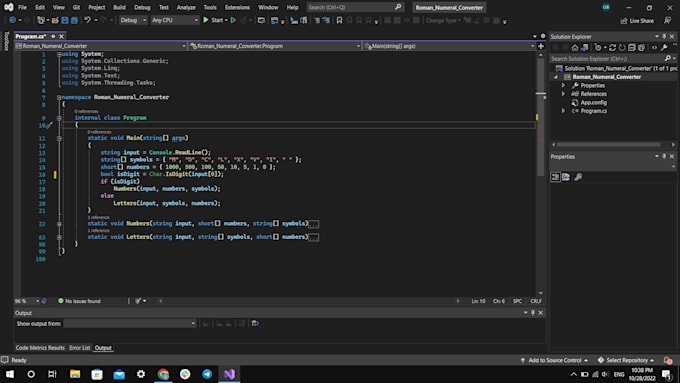This screenshot has height=383, width=680.
Task: Click the bookmark toolbar icon
Action: pyautogui.click(x=339, y=20)
